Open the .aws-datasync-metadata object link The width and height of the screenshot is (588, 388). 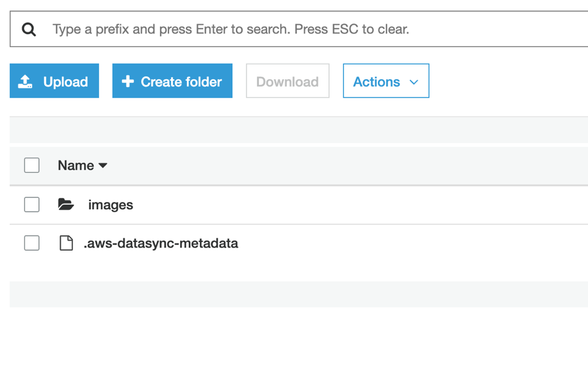point(161,243)
